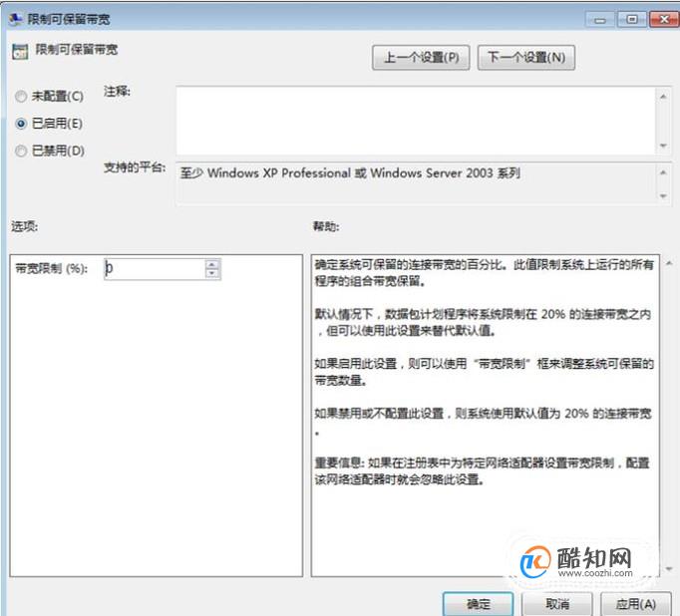The height and width of the screenshot is (616, 680).
Task: Click help paragraph starting 如果禁用或不配置
Action: pos(484,422)
